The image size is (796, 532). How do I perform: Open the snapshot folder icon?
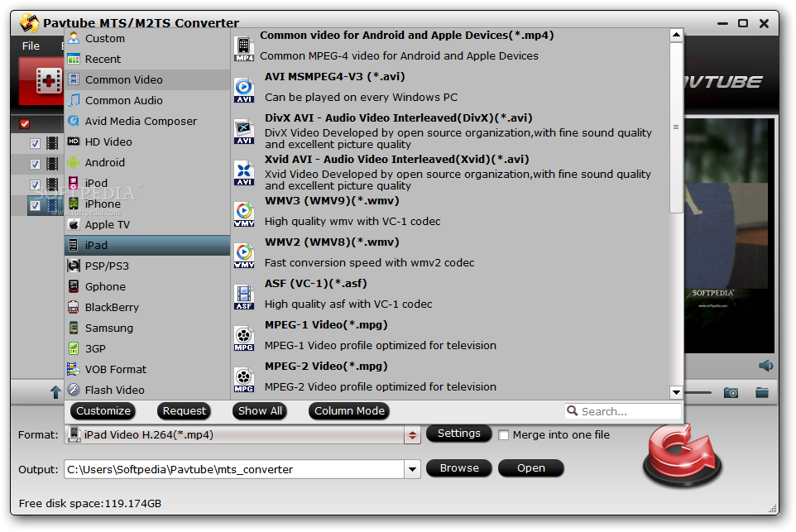pyautogui.click(x=762, y=392)
